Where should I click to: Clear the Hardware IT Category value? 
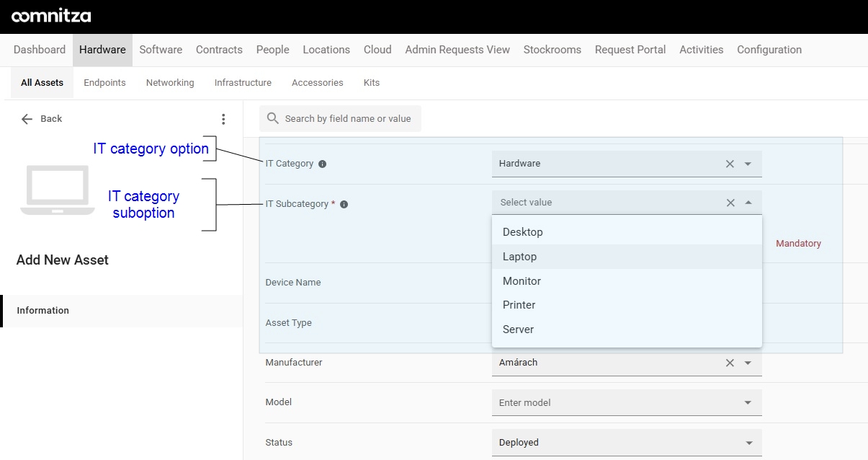tap(730, 164)
